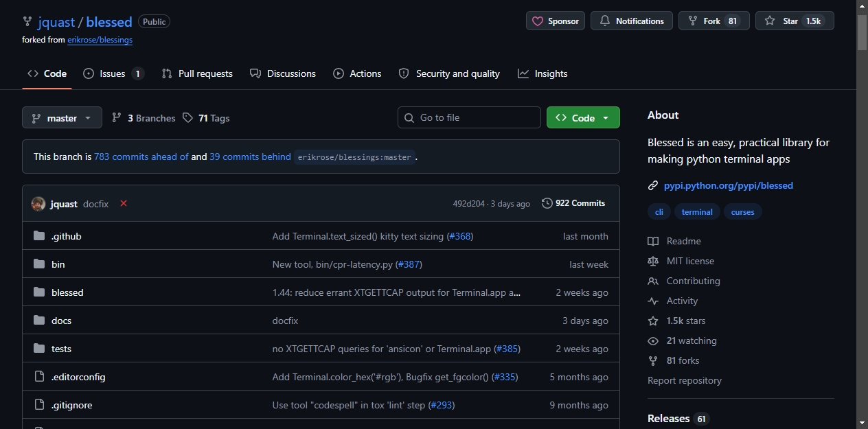The width and height of the screenshot is (868, 429).
Task: Click the folder icon beside docs
Action: [x=39, y=321]
